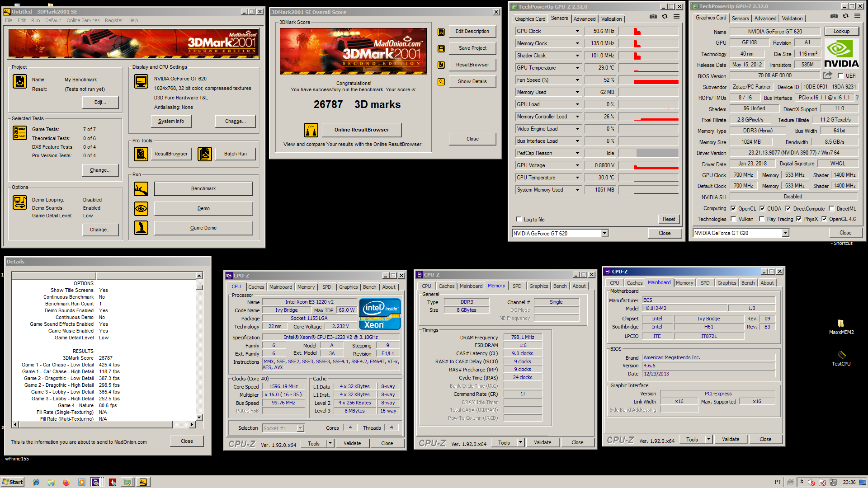Viewport: 868px width, 488px height.
Task: Click the icon beside ResultBrowser in Overall Score
Action: tap(441, 65)
